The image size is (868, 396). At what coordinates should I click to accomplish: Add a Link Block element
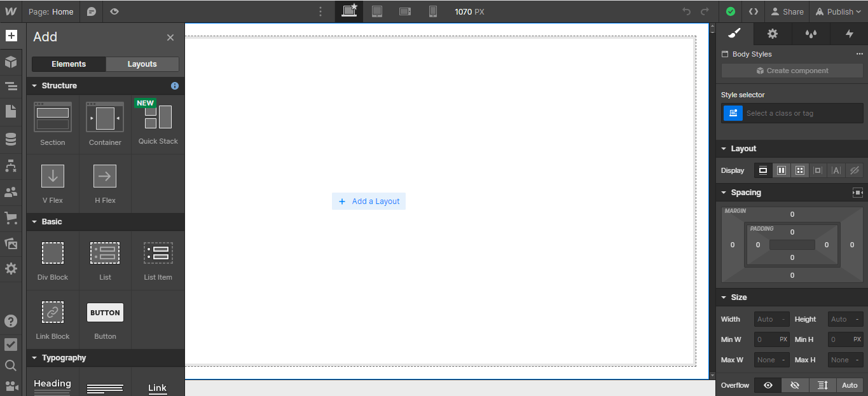click(x=53, y=320)
